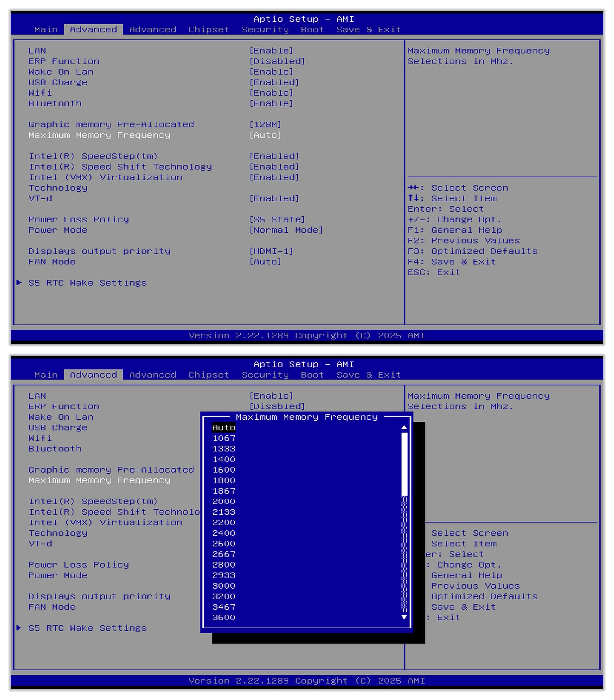
Task: Toggle the VT-d [Enabled] value
Action: (274, 198)
